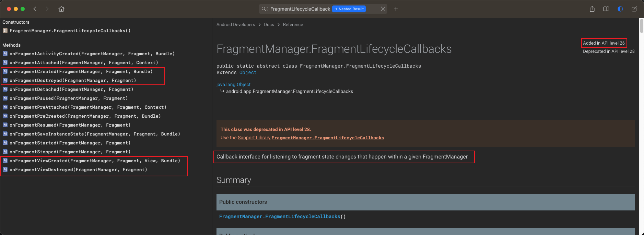Screen dimensions: 644x235
Task: Click the Constructors section header
Action: point(16,22)
